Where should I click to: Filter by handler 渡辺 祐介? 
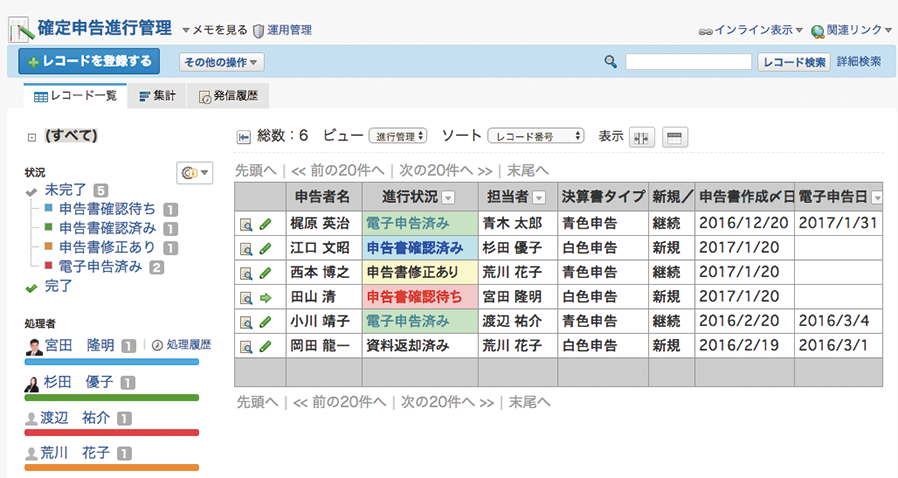tap(74, 418)
